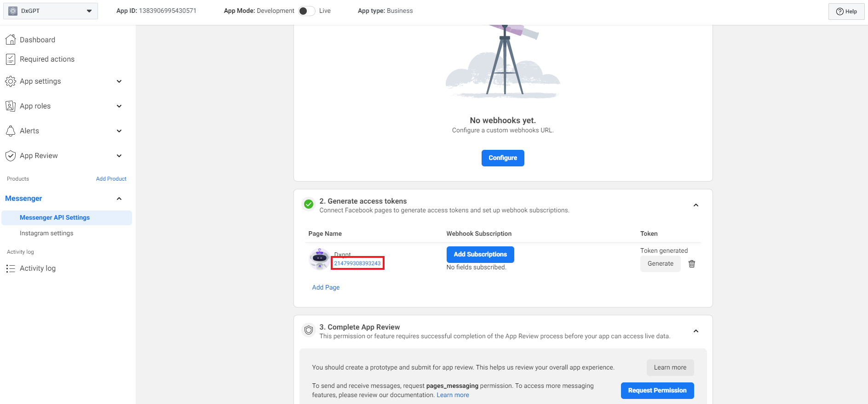The height and width of the screenshot is (404, 868).
Task: Click the Required actions checklist icon
Action: pyautogui.click(x=11, y=59)
